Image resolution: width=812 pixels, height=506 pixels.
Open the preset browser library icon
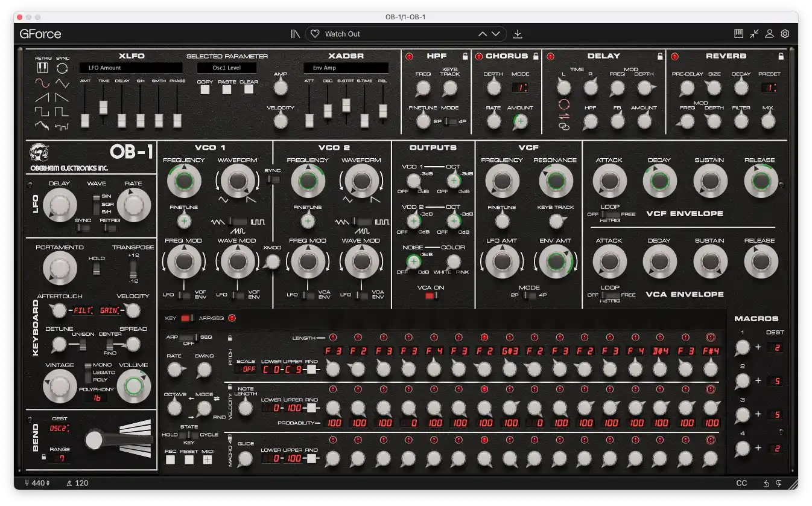pos(295,34)
